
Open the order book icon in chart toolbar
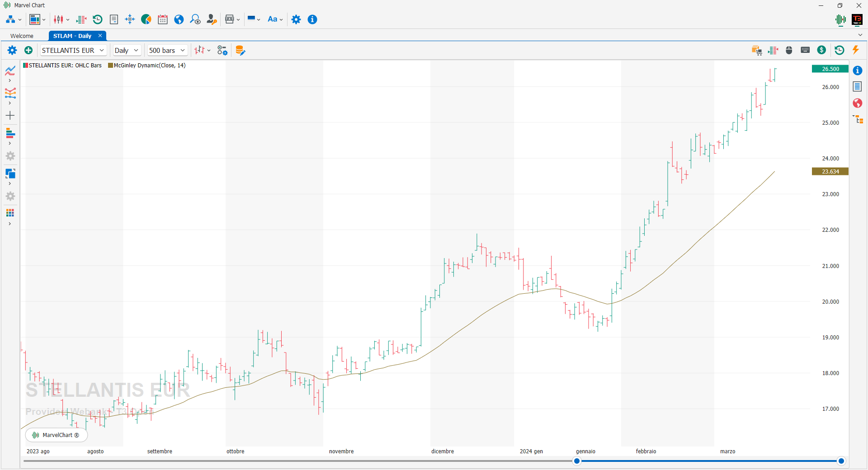pos(773,50)
